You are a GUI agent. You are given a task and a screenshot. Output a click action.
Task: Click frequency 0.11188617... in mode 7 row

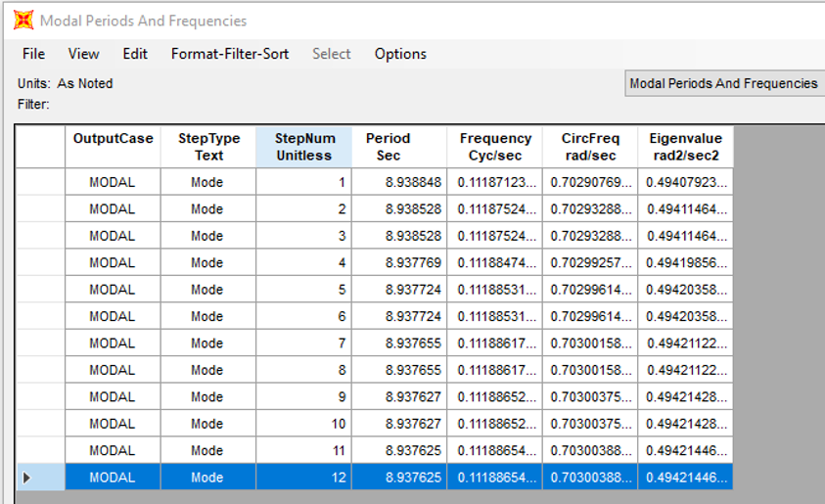click(x=494, y=344)
